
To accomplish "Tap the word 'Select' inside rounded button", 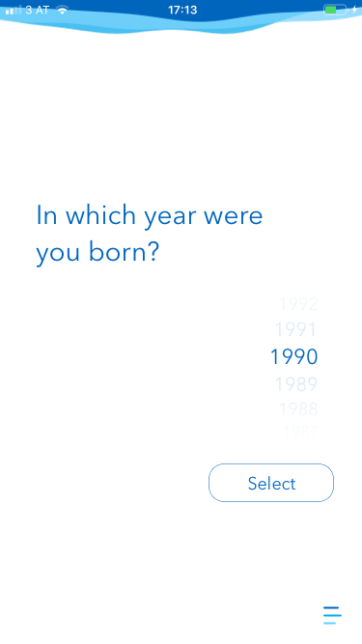I will point(271,484).
